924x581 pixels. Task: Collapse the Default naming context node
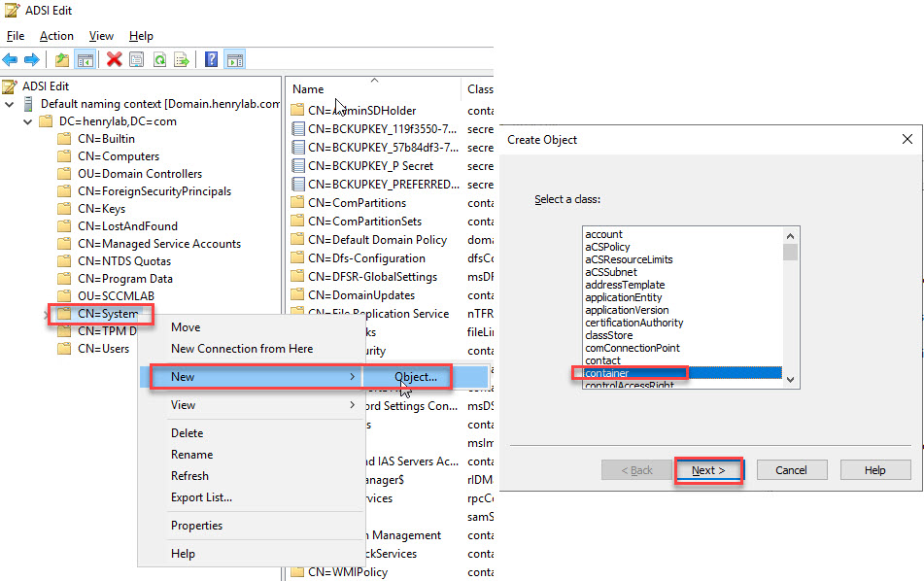pyautogui.click(x=10, y=104)
